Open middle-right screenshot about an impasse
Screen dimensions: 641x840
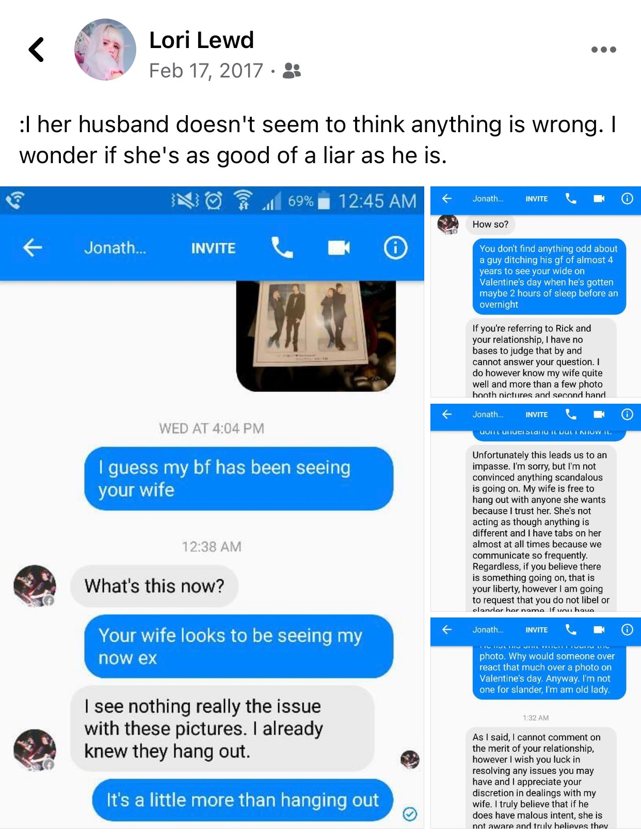[536, 508]
